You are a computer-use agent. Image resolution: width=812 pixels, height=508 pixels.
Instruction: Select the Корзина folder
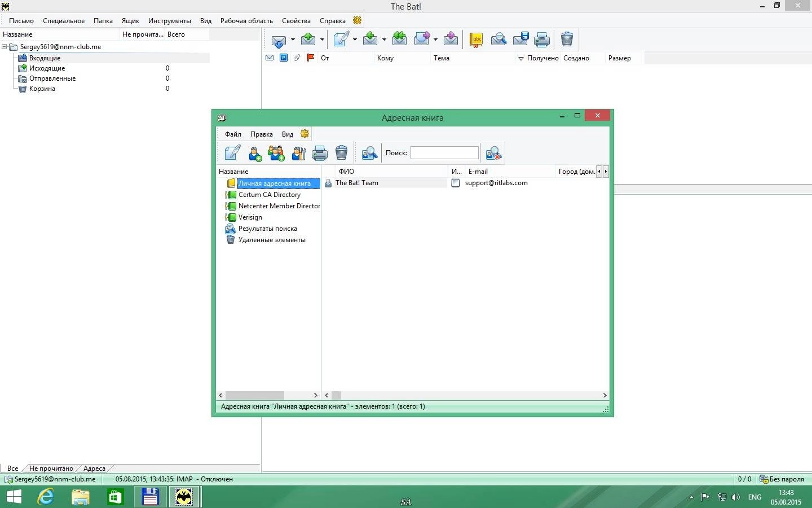[x=42, y=89]
